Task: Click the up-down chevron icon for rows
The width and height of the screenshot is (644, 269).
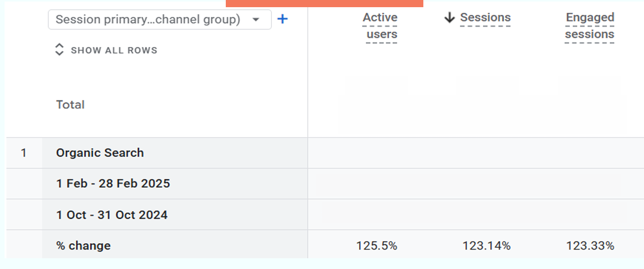Action: pyautogui.click(x=60, y=50)
